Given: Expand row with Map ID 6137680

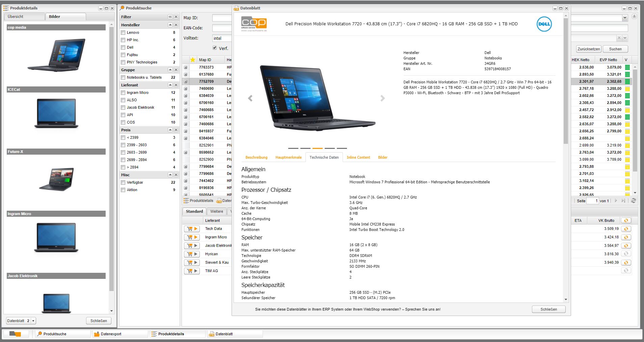Looking at the screenshot, I should pos(185,74).
